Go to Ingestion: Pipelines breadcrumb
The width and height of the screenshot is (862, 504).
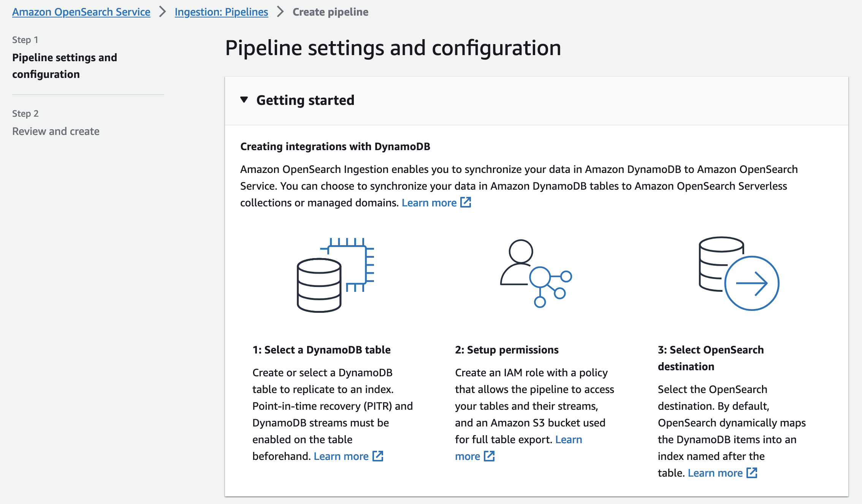click(x=221, y=12)
